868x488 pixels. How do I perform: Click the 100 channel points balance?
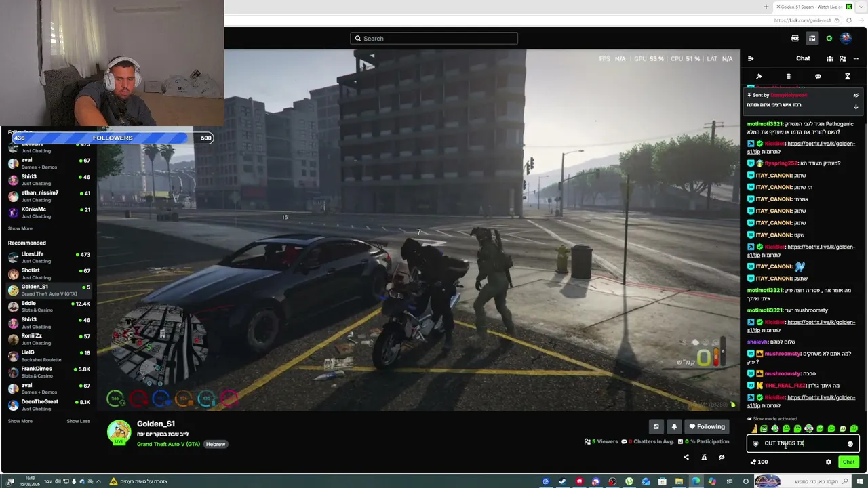(759, 462)
